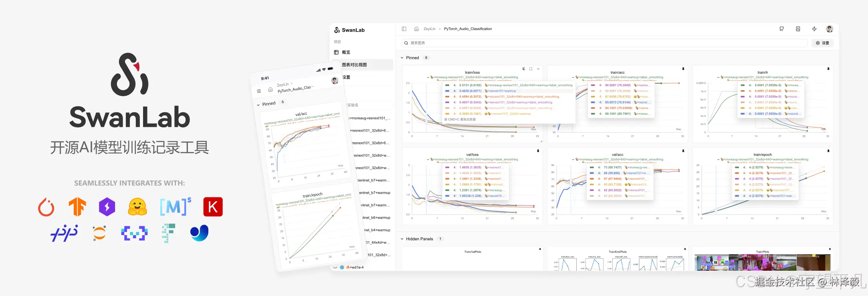Click the pin icon on the Train/ValPlots panel

[x=540, y=249]
